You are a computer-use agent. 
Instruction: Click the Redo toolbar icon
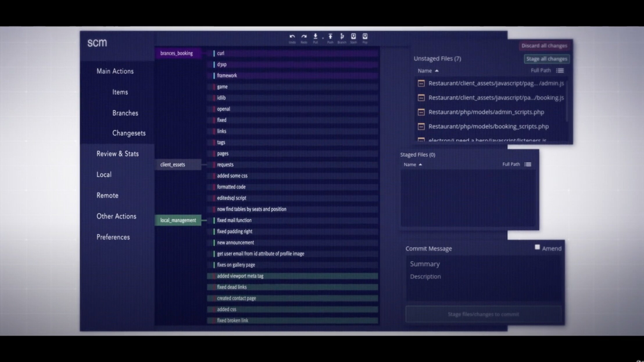(304, 37)
